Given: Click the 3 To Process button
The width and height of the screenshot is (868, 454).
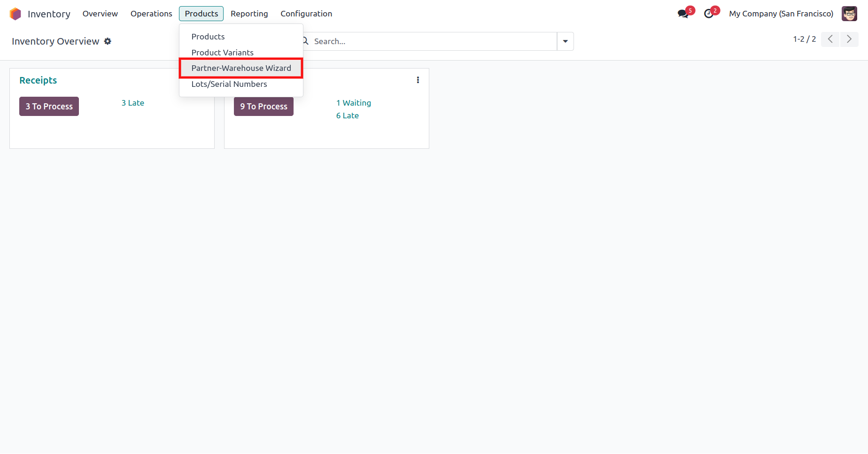Looking at the screenshot, I should (x=49, y=107).
